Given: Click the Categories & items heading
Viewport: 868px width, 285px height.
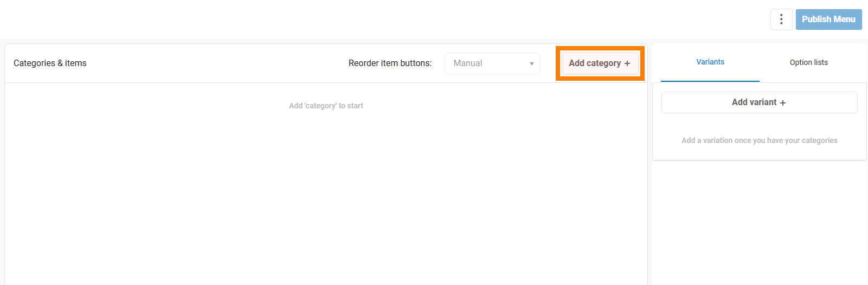Looking at the screenshot, I should [50, 63].
